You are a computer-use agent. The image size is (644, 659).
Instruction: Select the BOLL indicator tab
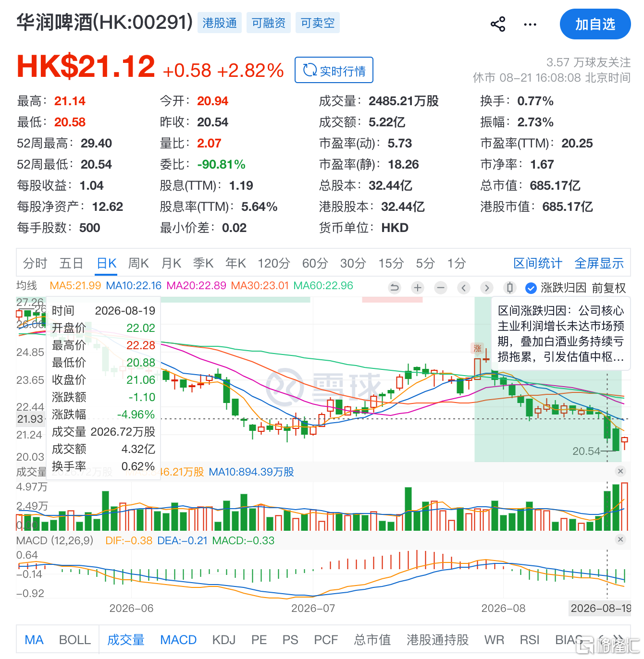pos(75,640)
